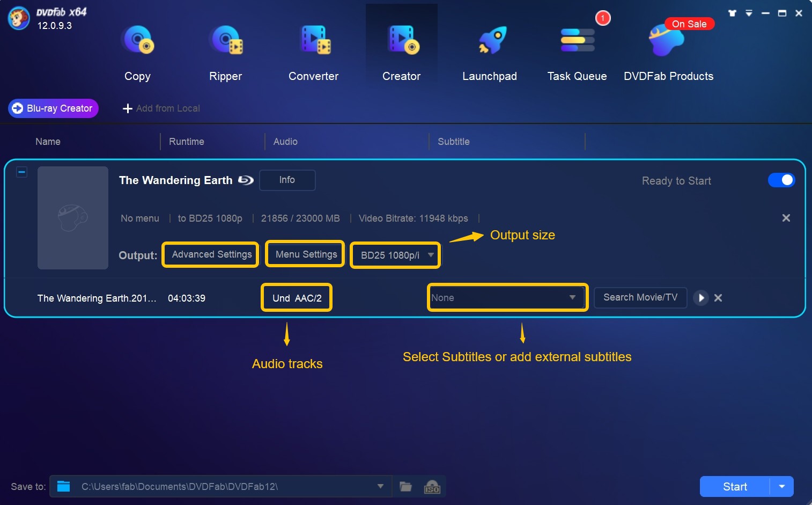Image resolution: width=812 pixels, height=505 pixels.
Task: Click the Und AAC/2 audio track
Action: [297, 298]
